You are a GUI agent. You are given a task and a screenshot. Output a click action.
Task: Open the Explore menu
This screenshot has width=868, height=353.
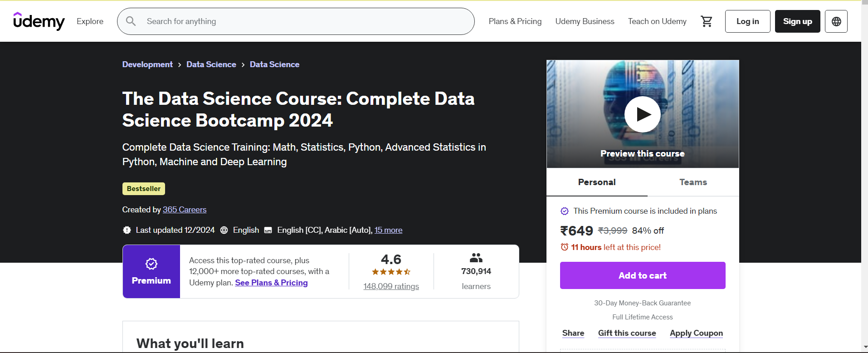click(90, 21)
